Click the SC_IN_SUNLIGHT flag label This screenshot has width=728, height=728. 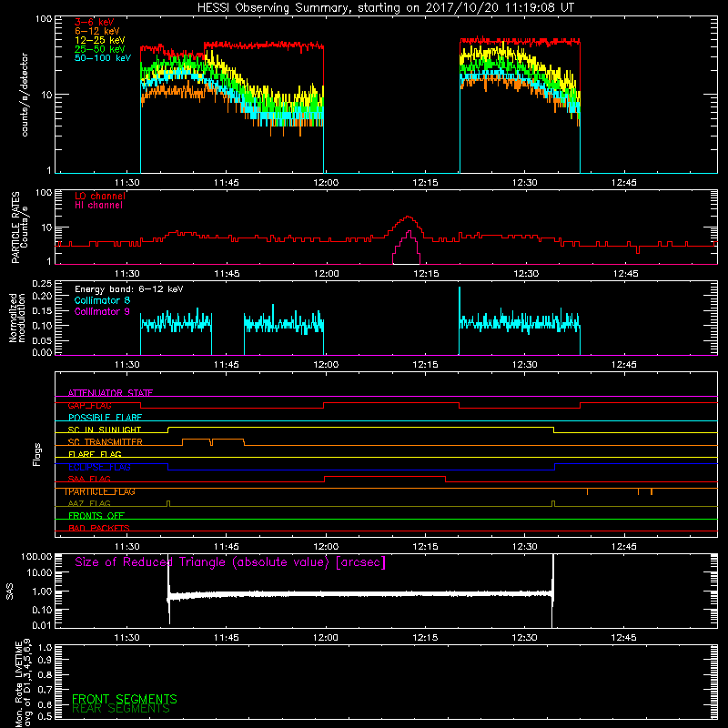pos(105,430)
